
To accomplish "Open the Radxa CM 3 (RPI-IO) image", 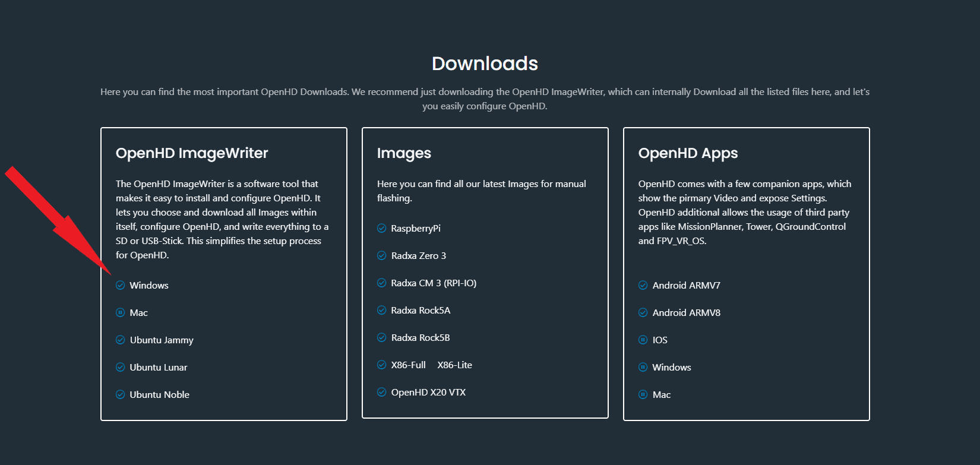I will pos(434,283).
